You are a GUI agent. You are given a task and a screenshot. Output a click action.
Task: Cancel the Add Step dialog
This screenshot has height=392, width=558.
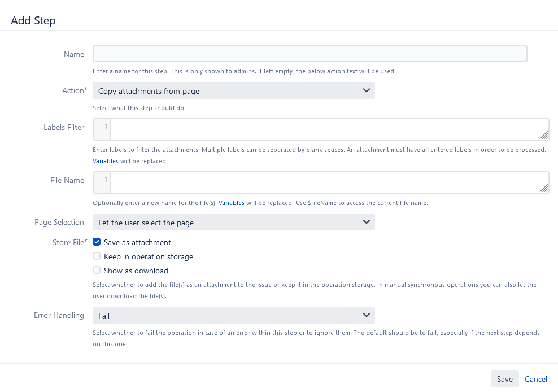[x=535, y=379]
